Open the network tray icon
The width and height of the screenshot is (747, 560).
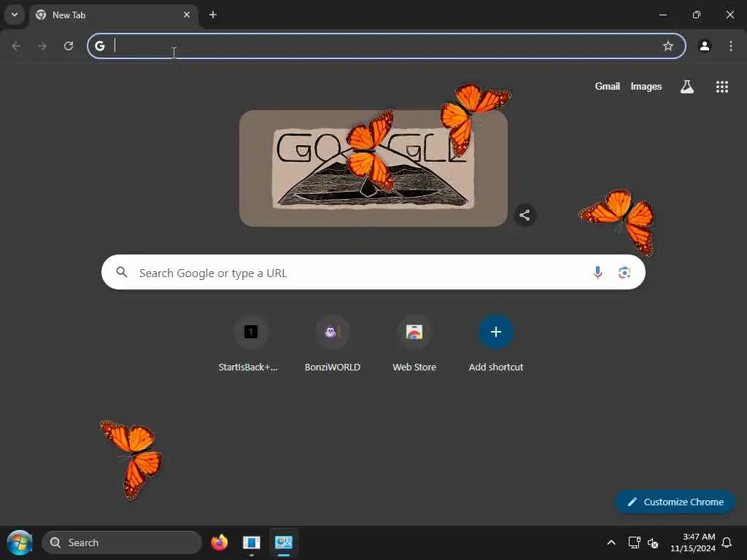634,542
